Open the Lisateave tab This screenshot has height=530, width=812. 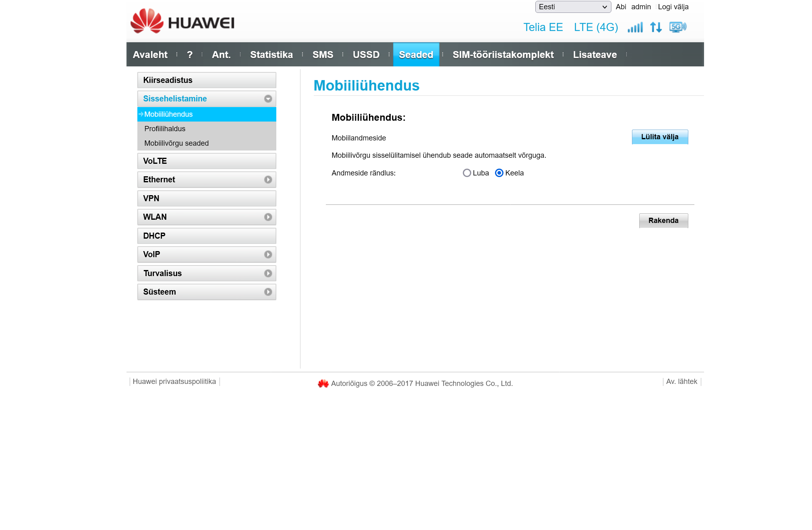(595, 55)
